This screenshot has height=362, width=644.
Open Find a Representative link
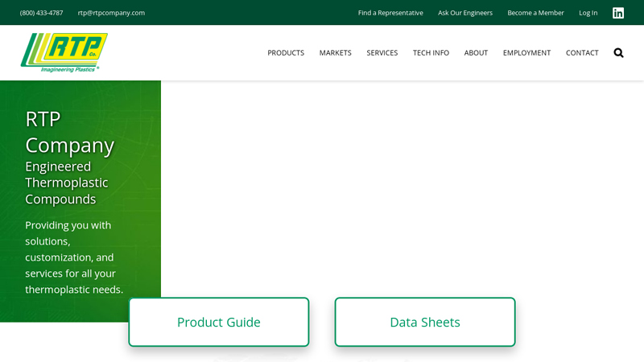tap(390, 13)
